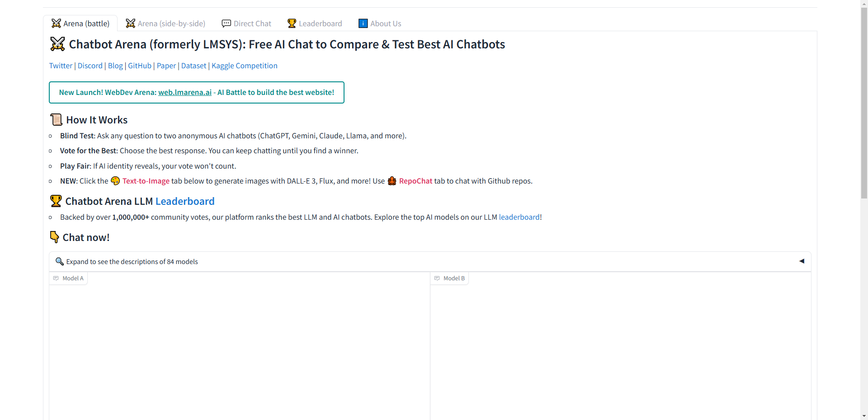Click the note icon on the Model B panel
The width and height of the screenshot is (868, 420).
437,278
